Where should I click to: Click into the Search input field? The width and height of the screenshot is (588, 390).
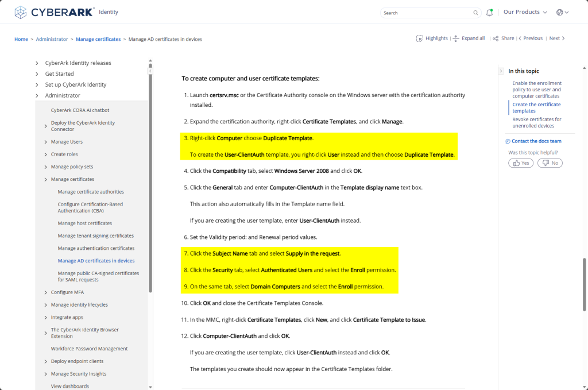tap(425, 13)
